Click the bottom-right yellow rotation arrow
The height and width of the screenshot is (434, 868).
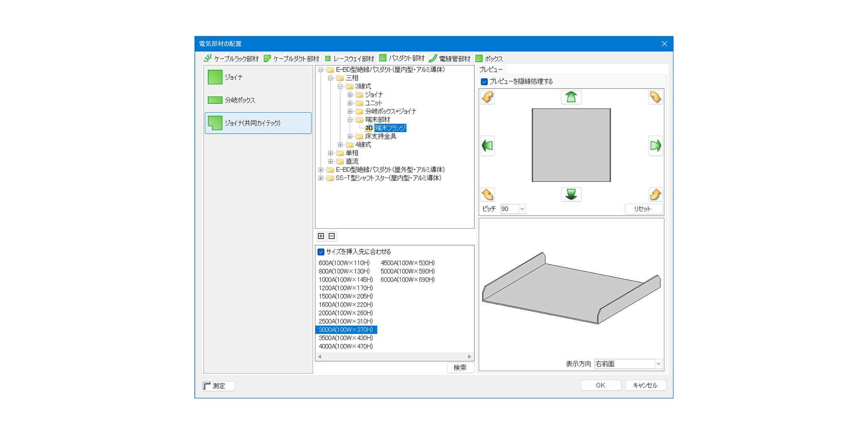click(x=655, y=194)
